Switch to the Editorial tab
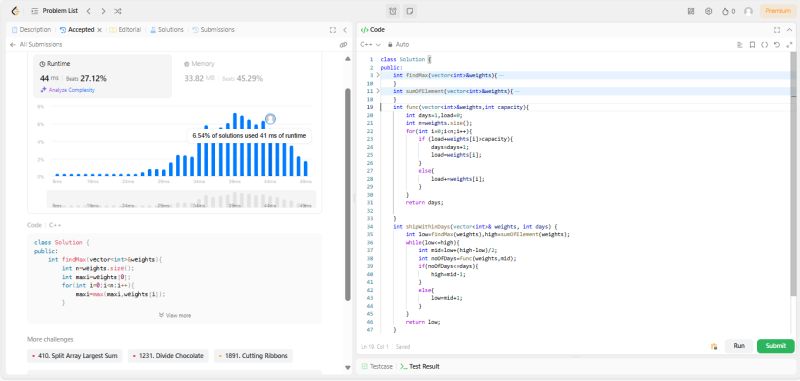 (x=126, y=30)
